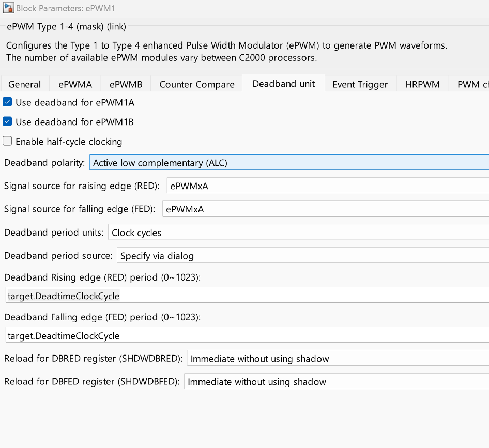Switch to the General tab
Image resolution: width=489 pixels, height=448 pixels.
tap(24, 84)
